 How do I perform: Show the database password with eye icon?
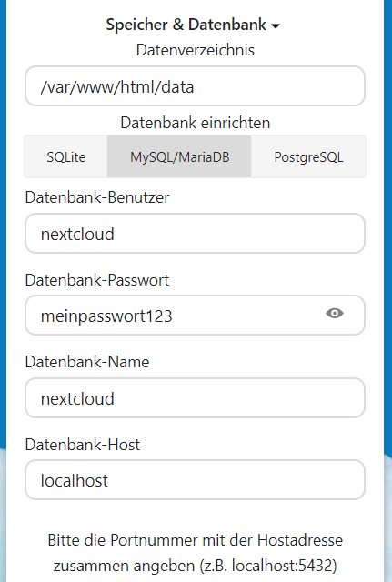click(335, 314)
